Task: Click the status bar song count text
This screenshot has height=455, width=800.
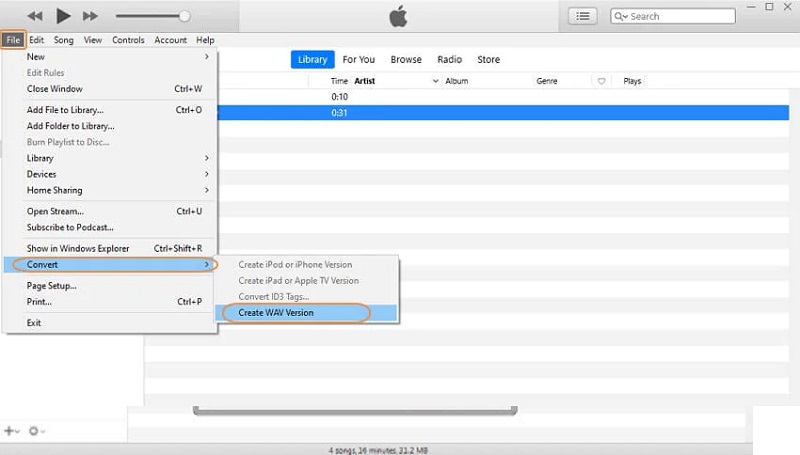Action: click(378, 450)
